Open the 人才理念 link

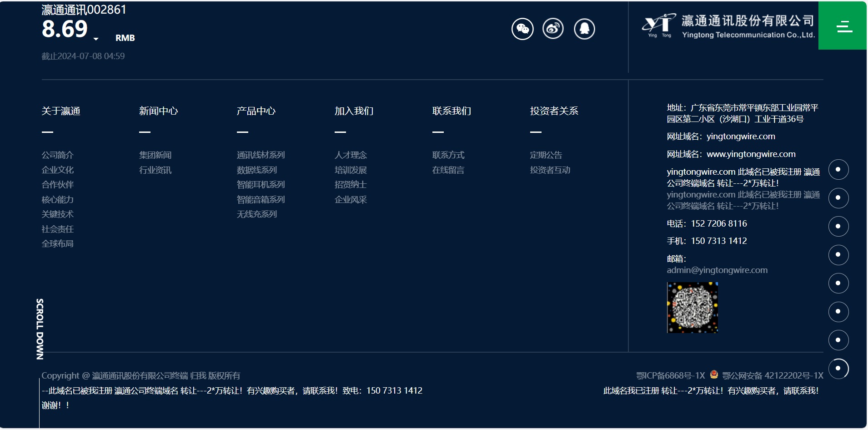(x=351, y=155)
